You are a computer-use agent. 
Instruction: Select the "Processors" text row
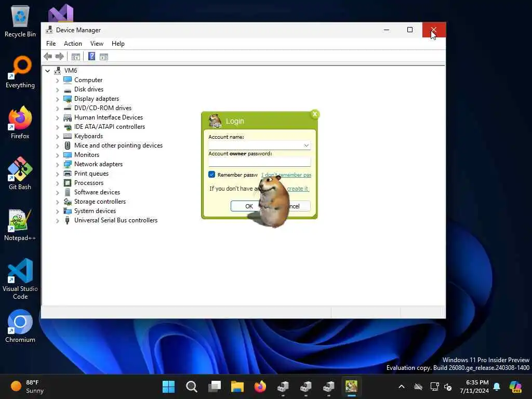point(89,183)
